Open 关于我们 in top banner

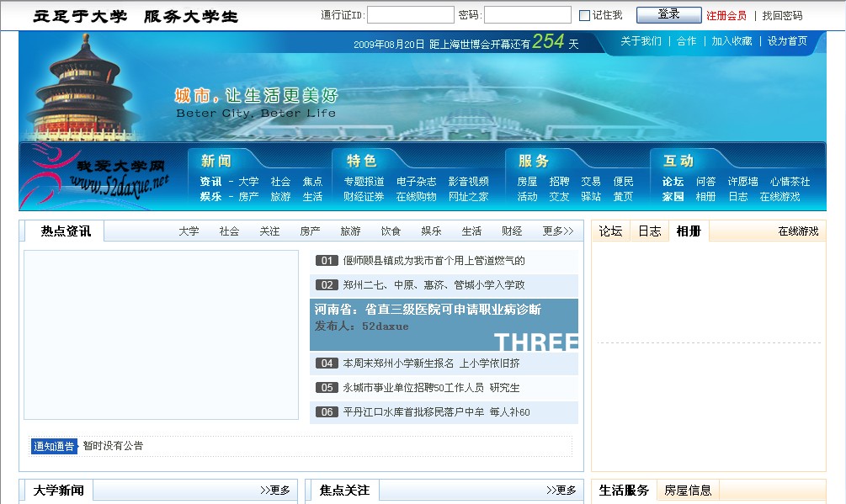641,41
